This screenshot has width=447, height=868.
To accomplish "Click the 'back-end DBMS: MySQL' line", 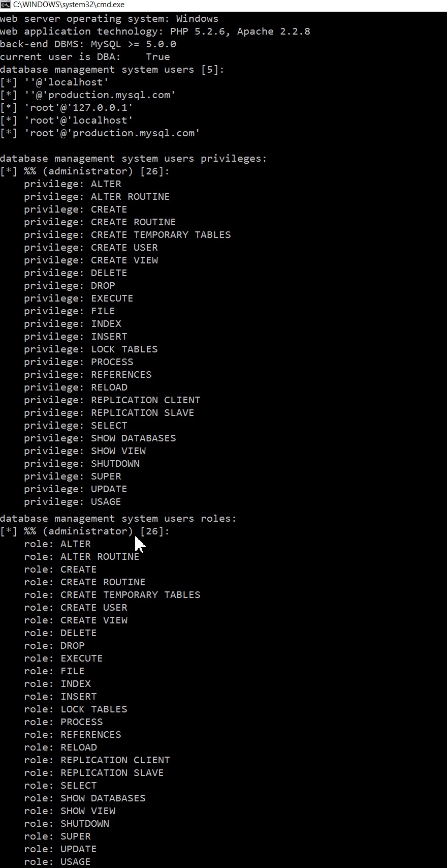I will [88, 44].
